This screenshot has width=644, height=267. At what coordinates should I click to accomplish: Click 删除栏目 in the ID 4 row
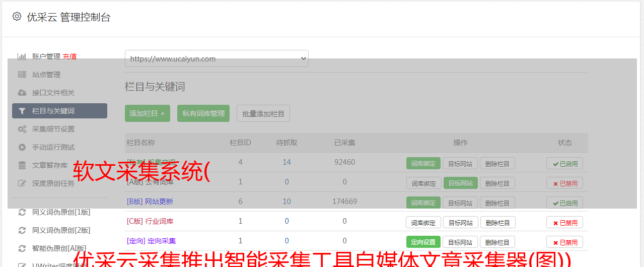pyautogui.click(x=497, y=163)
